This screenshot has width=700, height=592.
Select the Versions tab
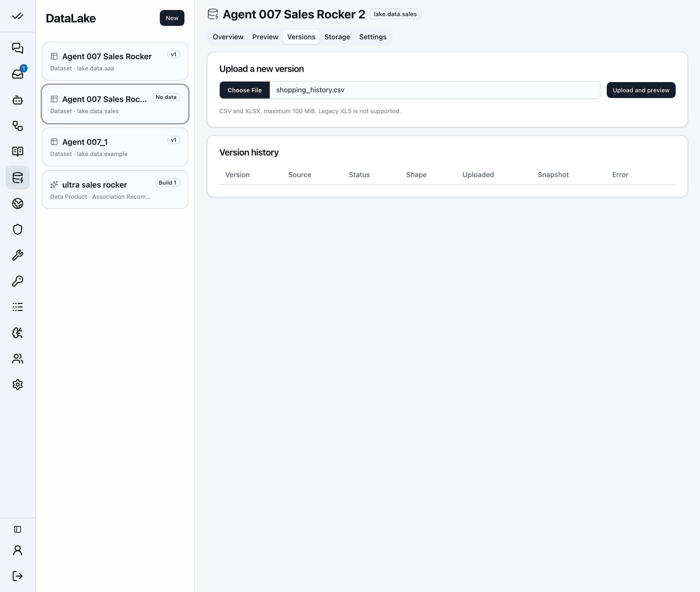click(x=301, y=37)
